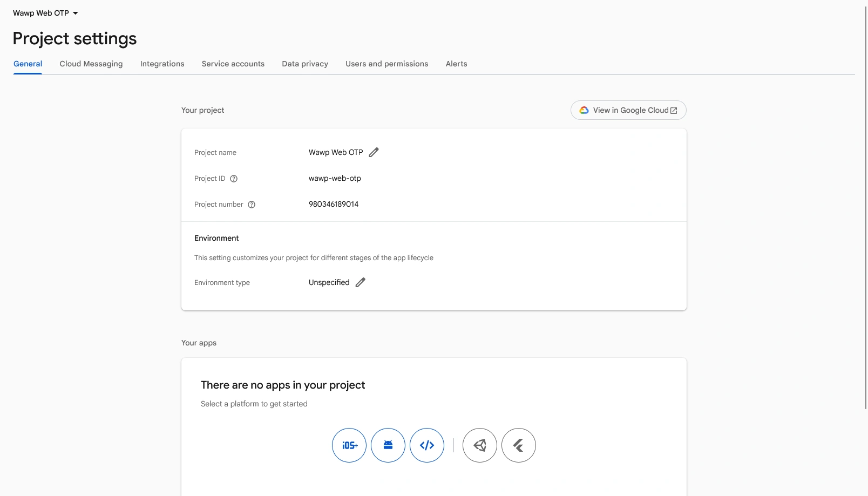Click the 'There are no apps in your project' heading
The width and height of the screenshot is (868, 496).
[x=283, y=385]
